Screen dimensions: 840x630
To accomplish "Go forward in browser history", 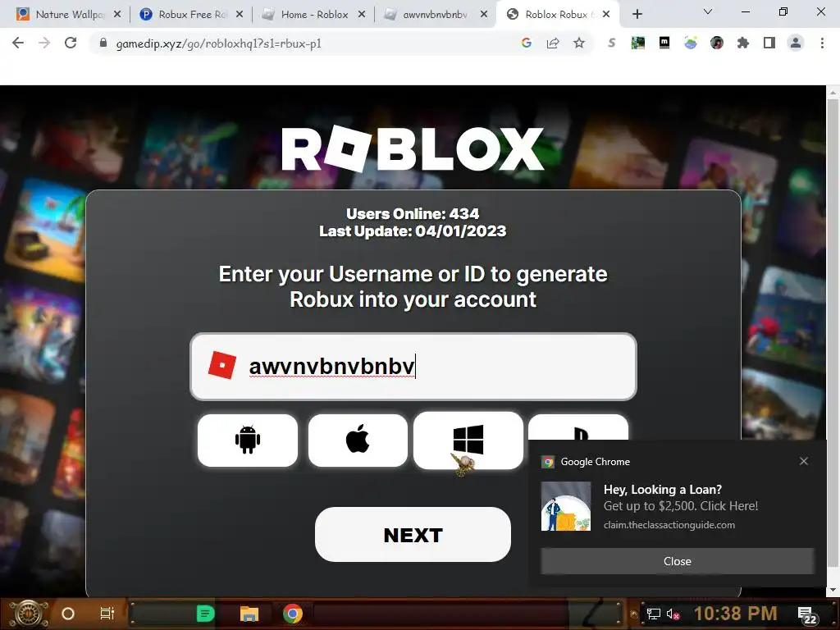I will pyautogui.click(x=44, y=43).
